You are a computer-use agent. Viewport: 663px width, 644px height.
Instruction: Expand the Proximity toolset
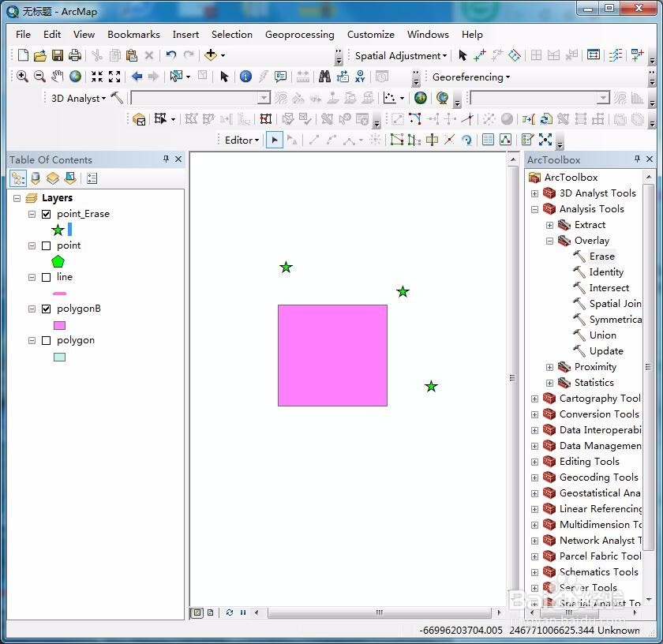(x=549, y=368)
